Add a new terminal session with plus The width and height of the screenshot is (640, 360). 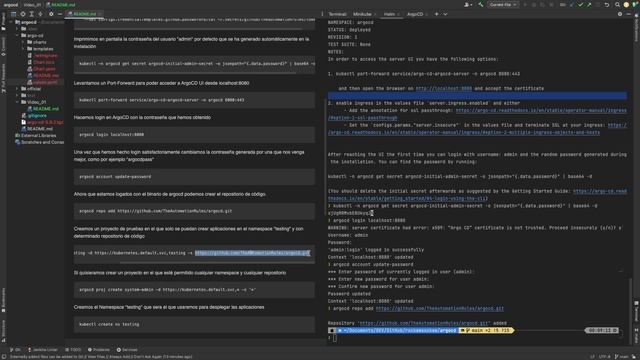coord(436,14)
